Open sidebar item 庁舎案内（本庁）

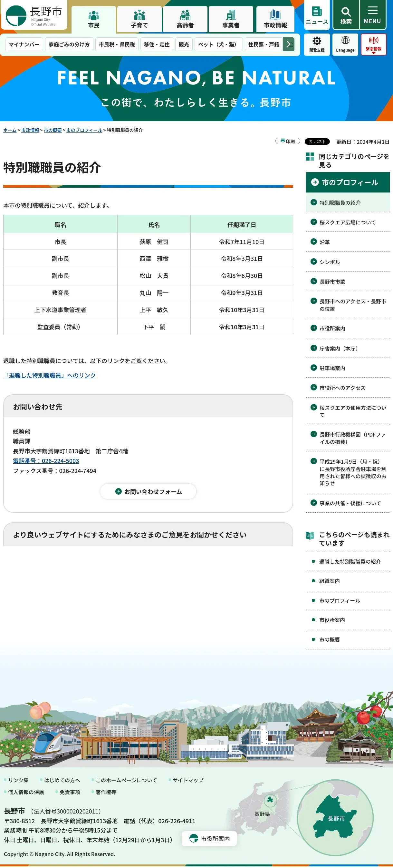(348, 349)
